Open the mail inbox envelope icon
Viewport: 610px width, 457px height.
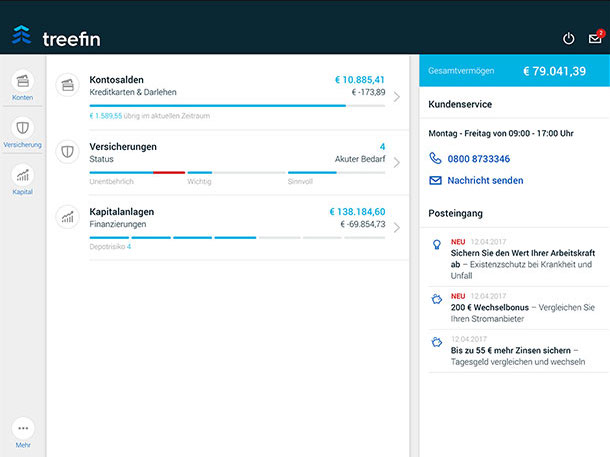coord(595,38)
